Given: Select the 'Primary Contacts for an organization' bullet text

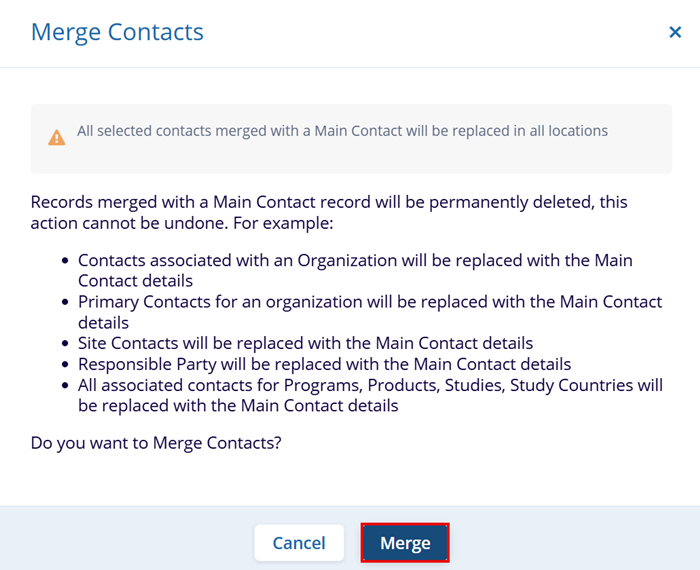Looking at the screenshot, I should (370, 302).
